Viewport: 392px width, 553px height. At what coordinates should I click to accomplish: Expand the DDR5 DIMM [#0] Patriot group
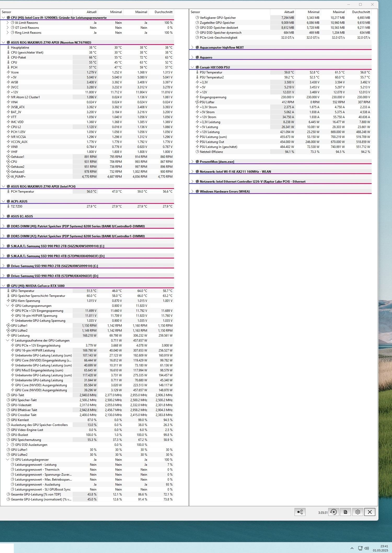(x=3, y=226)
